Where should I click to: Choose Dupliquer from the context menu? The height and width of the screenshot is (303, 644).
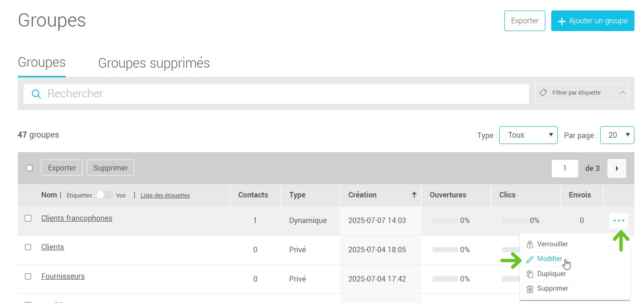click(551, 274)
